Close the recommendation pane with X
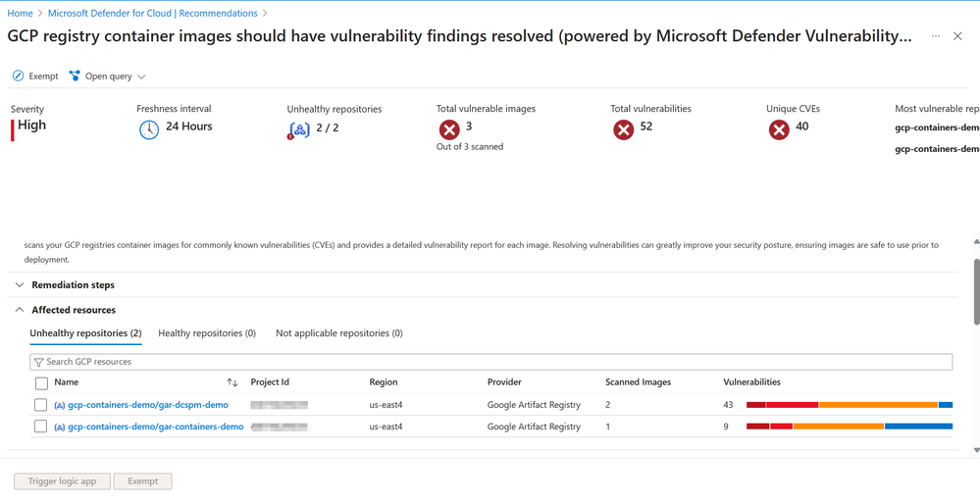Screen dimensions: 980x502 point(957,36)
